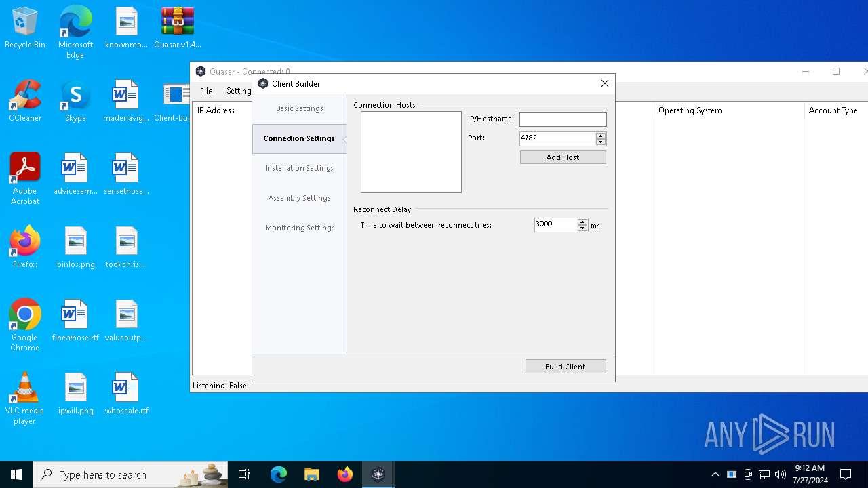The height and width of the screenshot is (488, 868).
Task: Switch to the Installation Settings tab
Action: click(x=299, y=168)
